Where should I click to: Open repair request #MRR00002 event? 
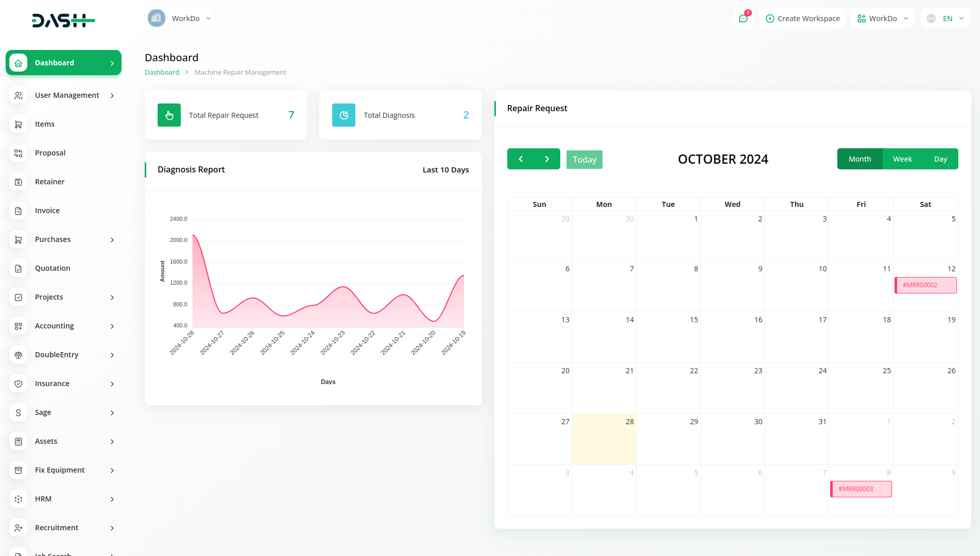click(925, 285)
